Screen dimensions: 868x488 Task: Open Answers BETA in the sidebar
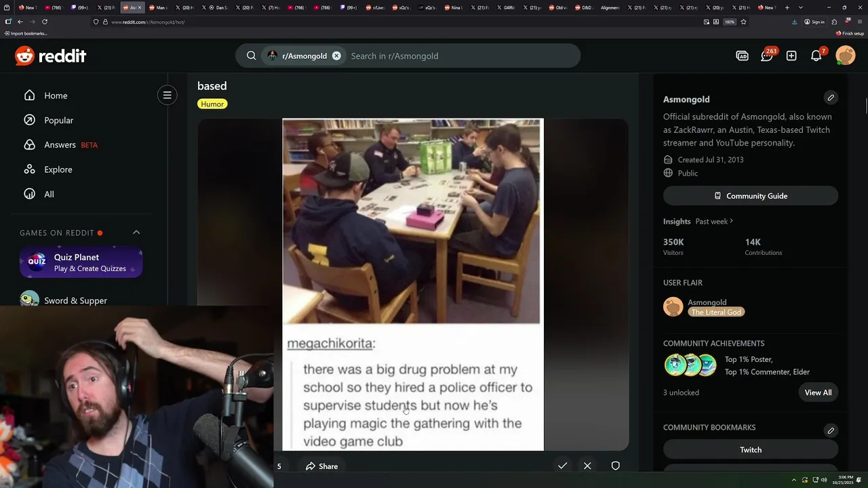61,144
